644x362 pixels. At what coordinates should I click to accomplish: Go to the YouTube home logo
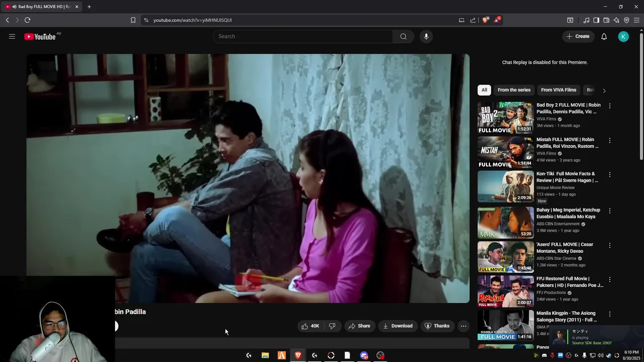tap(40, 36)
